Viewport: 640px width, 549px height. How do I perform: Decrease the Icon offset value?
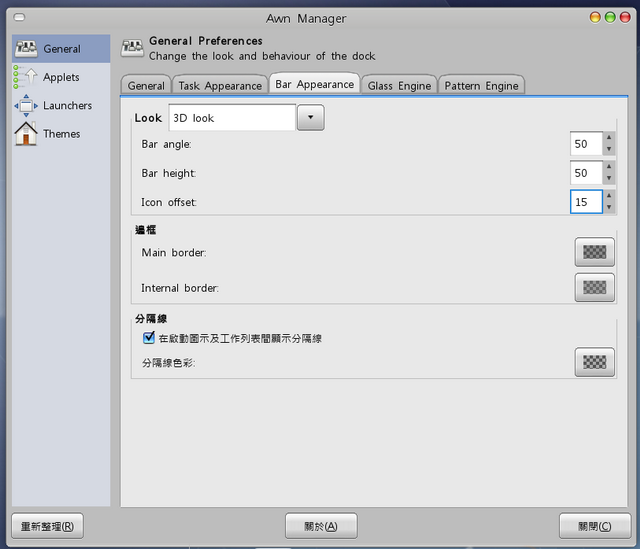(x=609, y=207)
